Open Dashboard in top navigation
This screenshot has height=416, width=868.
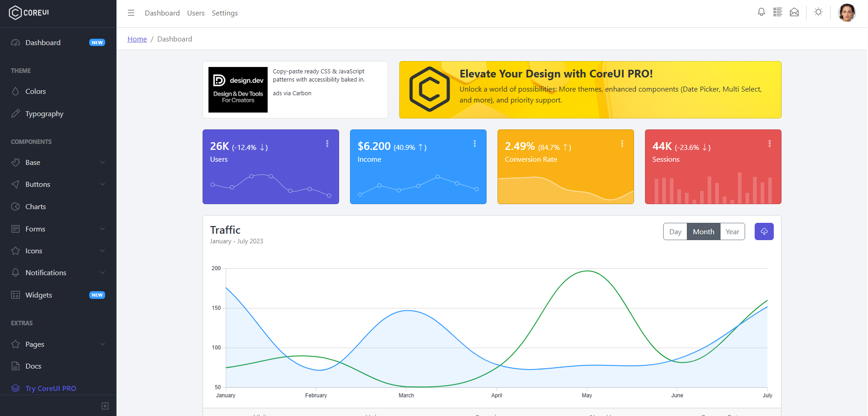click(162, 13)
